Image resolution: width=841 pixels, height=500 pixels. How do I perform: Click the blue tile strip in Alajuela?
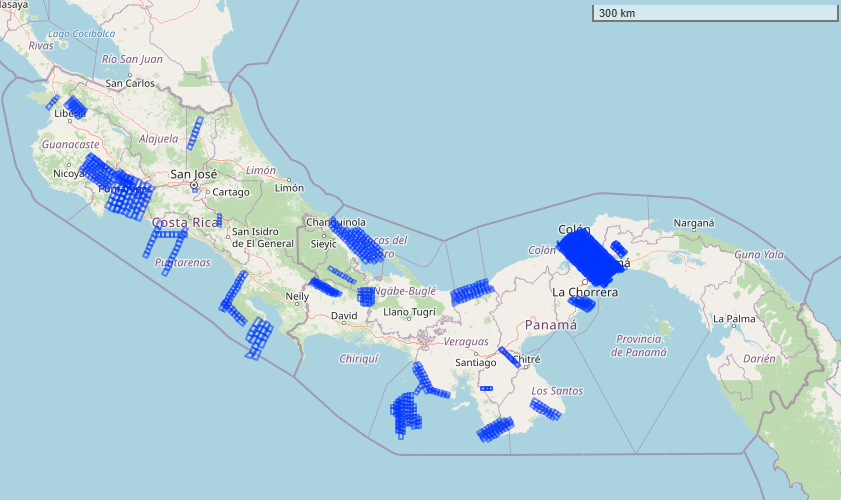(x=195, y=134)
